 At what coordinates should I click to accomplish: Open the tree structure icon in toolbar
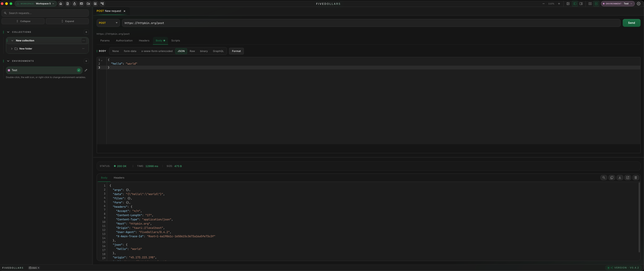coord(102,4)
